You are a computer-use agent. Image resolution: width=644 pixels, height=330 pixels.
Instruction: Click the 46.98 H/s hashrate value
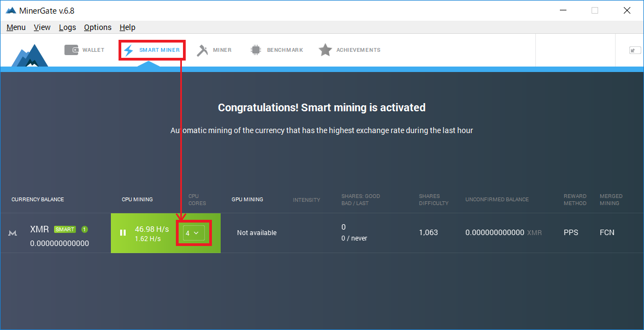point(151,229)
